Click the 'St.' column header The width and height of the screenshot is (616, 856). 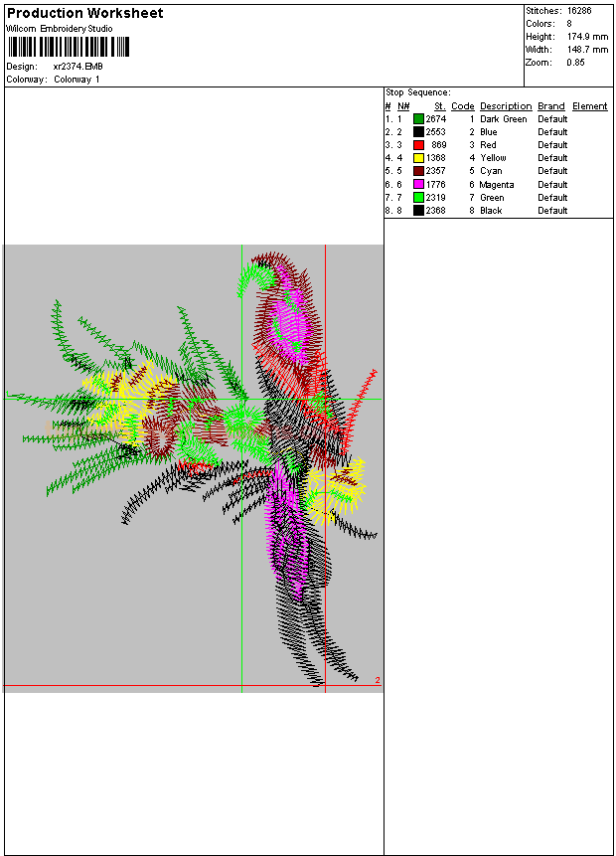440,106
